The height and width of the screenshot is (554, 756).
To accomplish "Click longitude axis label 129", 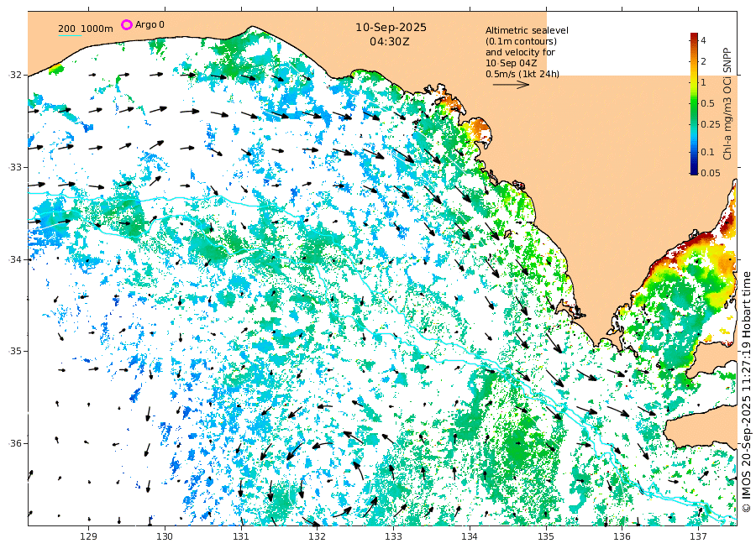I will 89,536.
